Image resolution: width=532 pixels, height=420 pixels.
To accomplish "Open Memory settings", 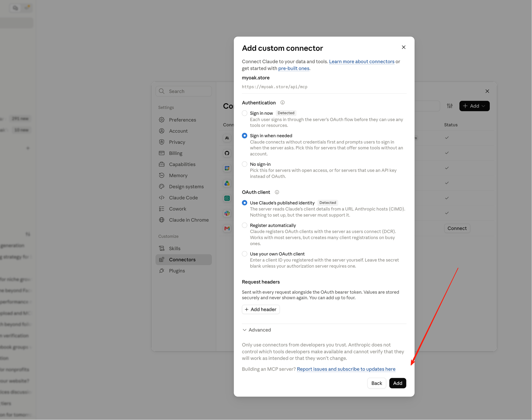I will (184, 175).
